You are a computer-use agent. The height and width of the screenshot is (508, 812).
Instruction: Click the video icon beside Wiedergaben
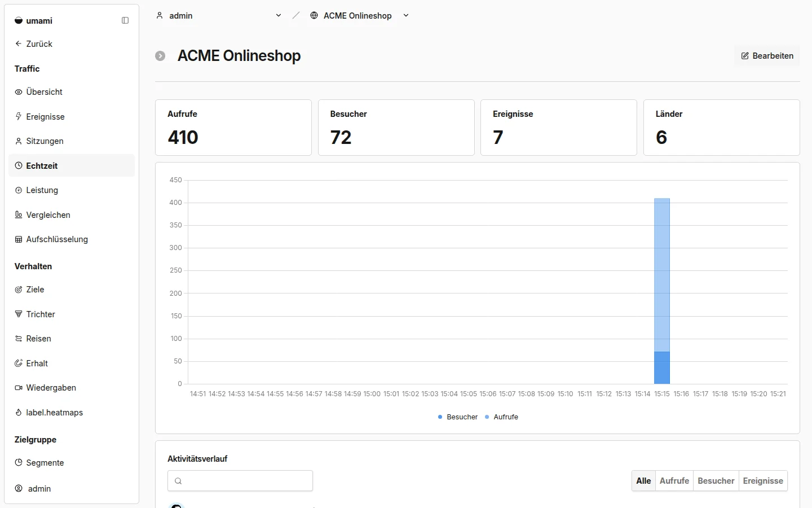coord(19,388)
